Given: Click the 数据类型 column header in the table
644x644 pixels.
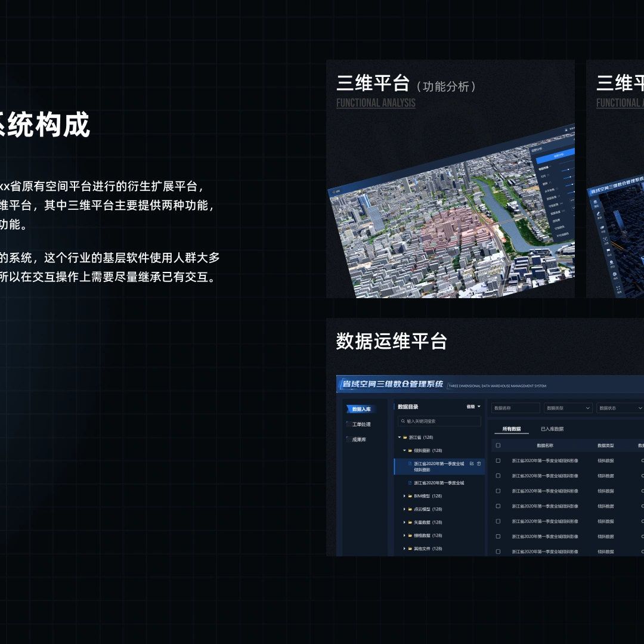Looking at the screenshot, I should [606, 445].
